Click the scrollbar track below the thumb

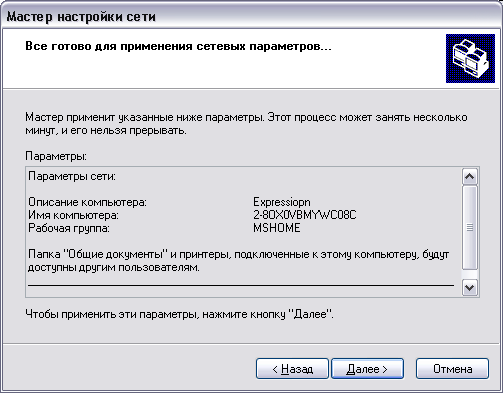coord(470,274)
